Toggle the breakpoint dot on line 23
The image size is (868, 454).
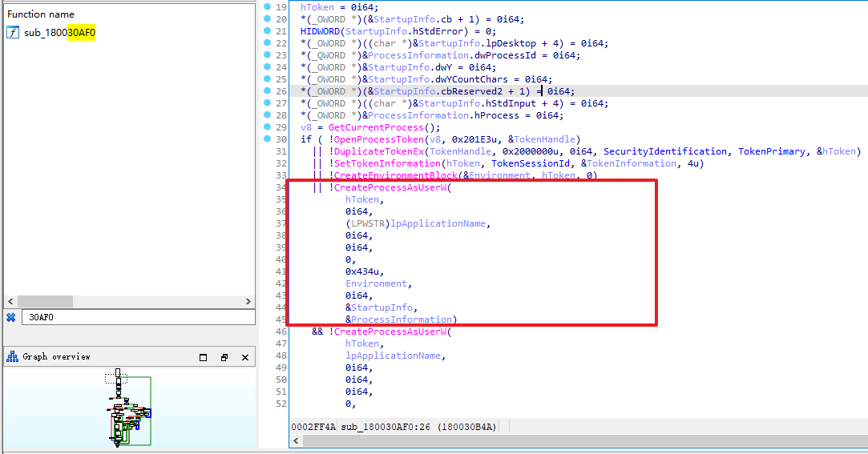tap(268, 54)
